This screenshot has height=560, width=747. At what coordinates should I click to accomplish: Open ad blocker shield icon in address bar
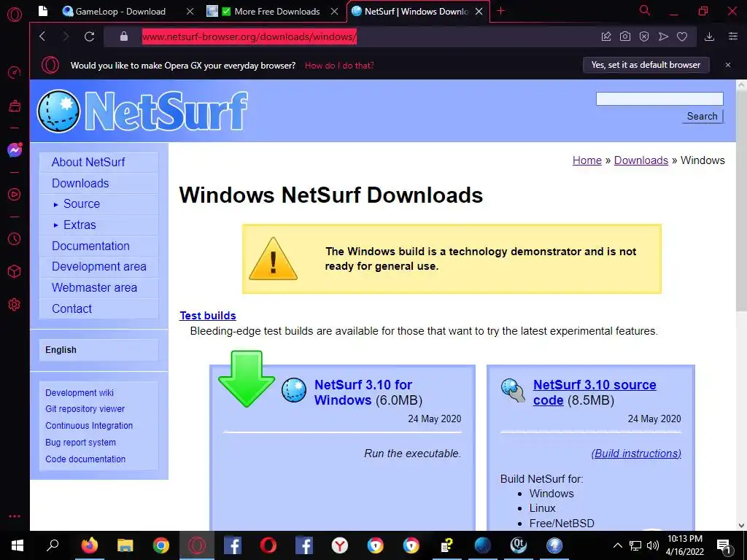[x=644, y=36]
